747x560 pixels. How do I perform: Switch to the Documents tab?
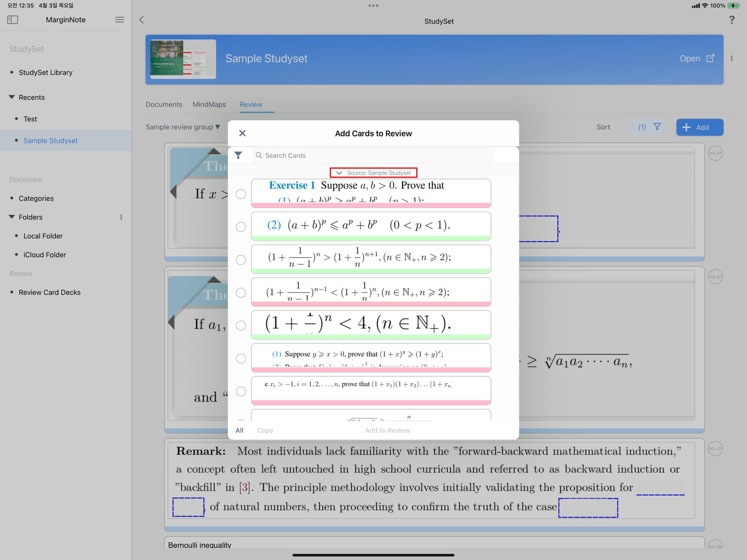164,104
